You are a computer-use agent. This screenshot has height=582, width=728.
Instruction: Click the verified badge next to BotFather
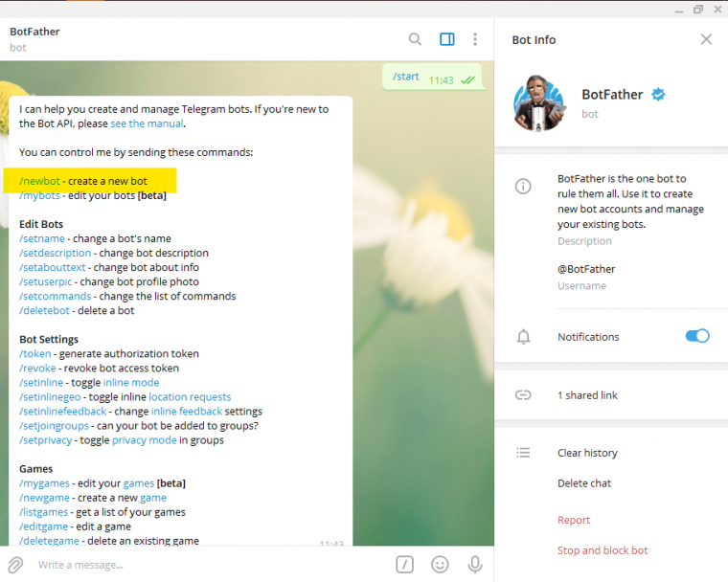[x=658, y=95]
